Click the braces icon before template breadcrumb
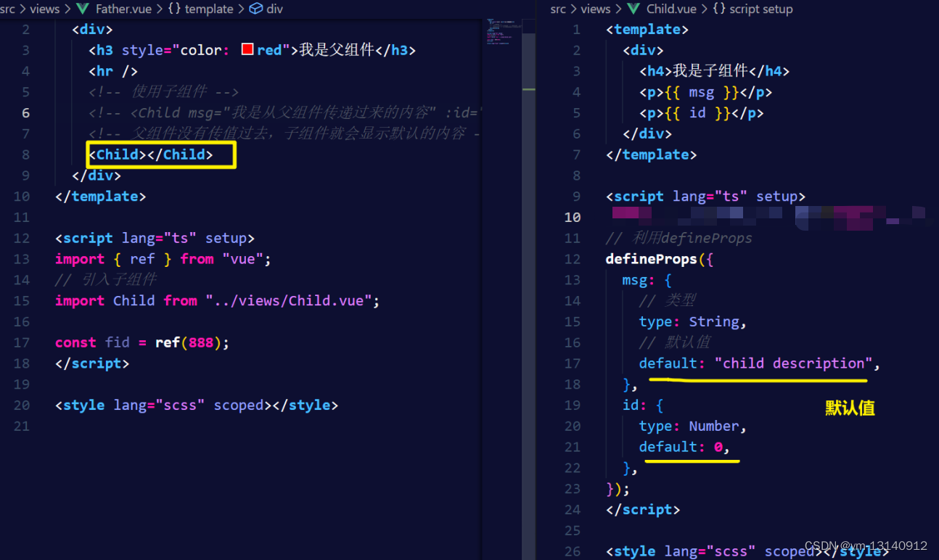 point(173,9)
